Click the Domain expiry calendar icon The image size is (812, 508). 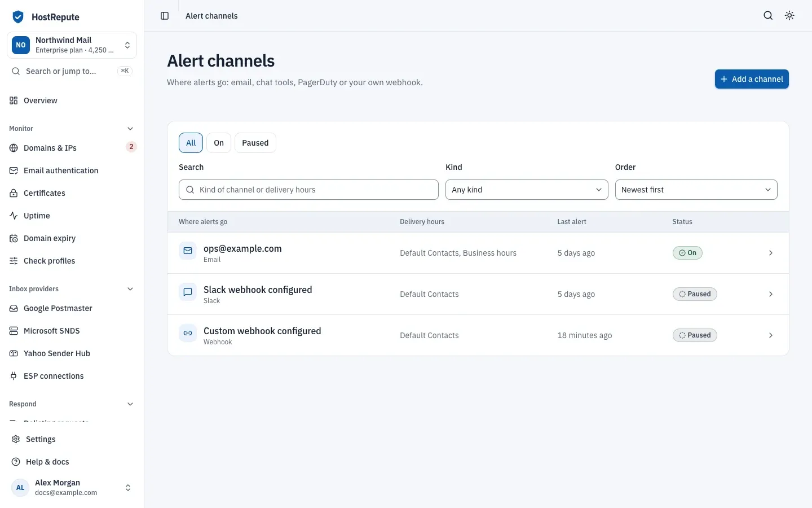[x=14, y=238]
